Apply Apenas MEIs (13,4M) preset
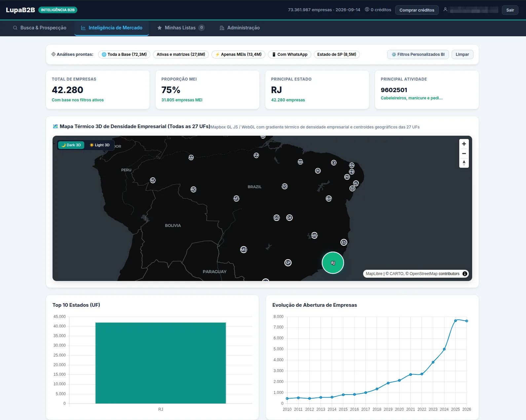This screenshot has height=420, width=526. point(238,54)
